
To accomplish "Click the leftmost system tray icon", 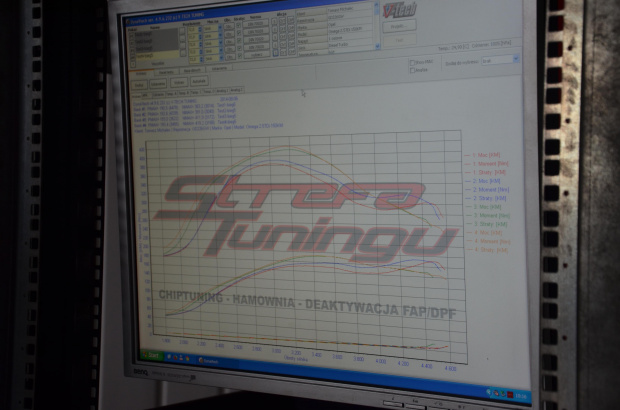I will coord(490,392).
